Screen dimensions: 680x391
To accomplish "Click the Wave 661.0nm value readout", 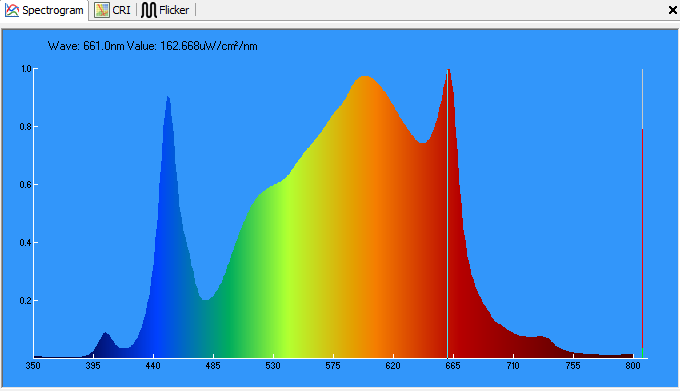I will (153, 46).
